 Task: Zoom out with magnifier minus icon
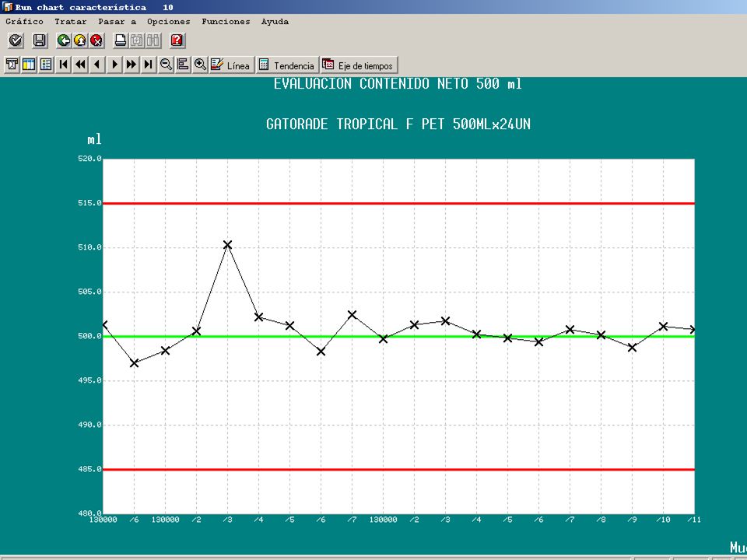166,65
